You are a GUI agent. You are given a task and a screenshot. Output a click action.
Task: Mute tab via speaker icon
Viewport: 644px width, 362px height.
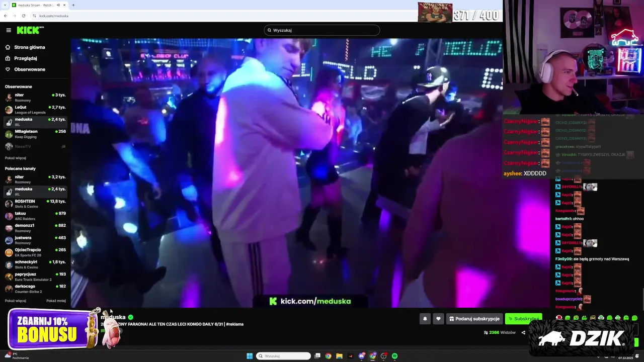pyautogui.click(x=58, y=5)
